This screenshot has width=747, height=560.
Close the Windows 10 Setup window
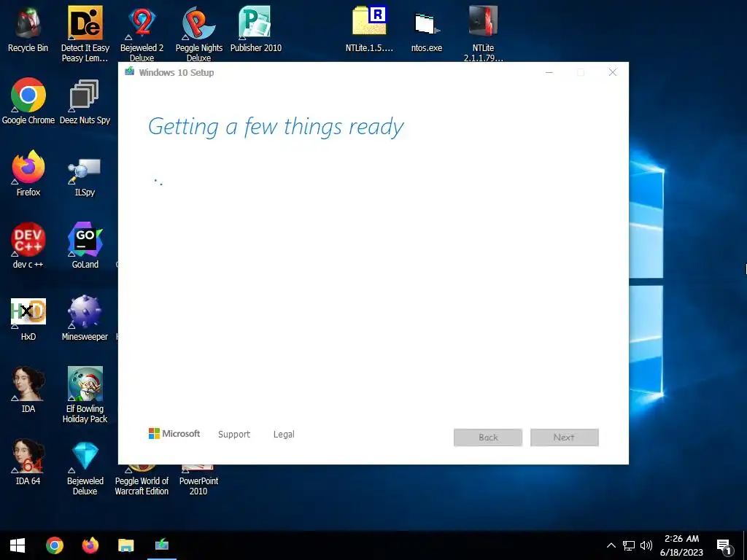(x=613, y=72)
